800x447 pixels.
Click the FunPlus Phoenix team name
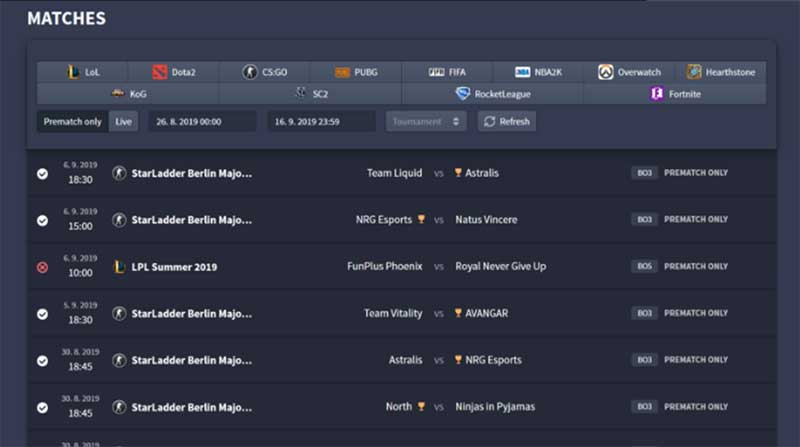pyautogui.click(x=385, y=266)
